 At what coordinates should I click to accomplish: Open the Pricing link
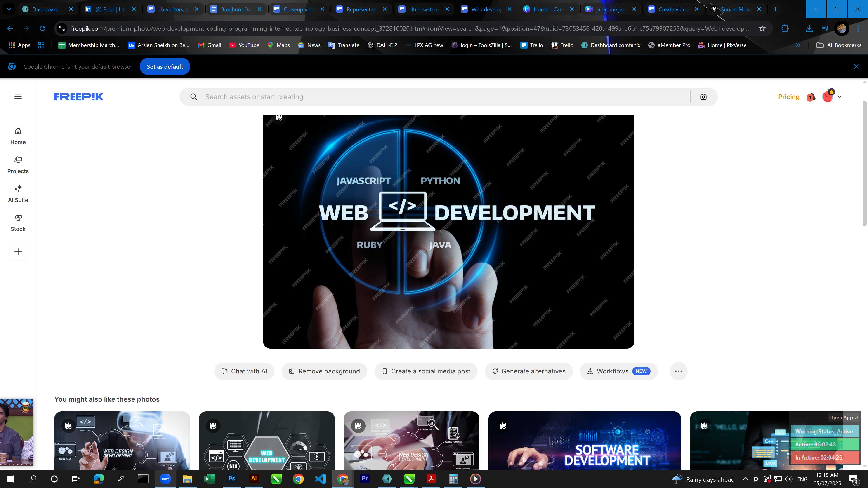pos(788,97)
